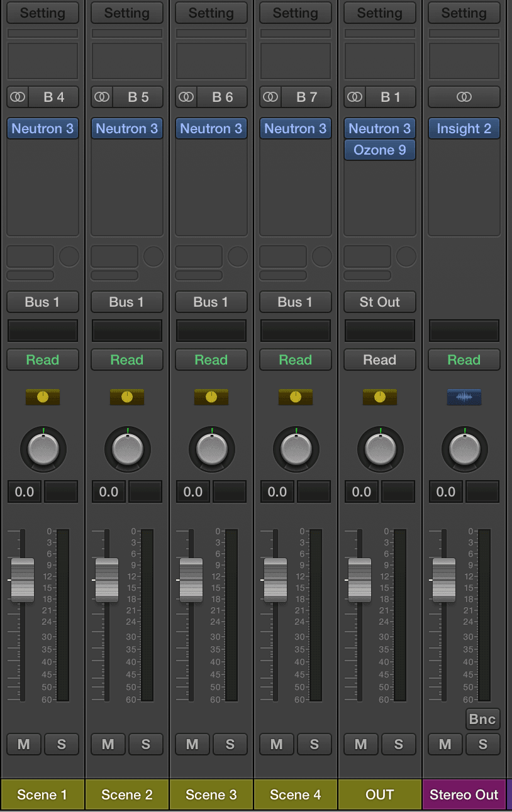
Task: Click the 0.0 gain field on Scene 1
Action: pos(25,491)
